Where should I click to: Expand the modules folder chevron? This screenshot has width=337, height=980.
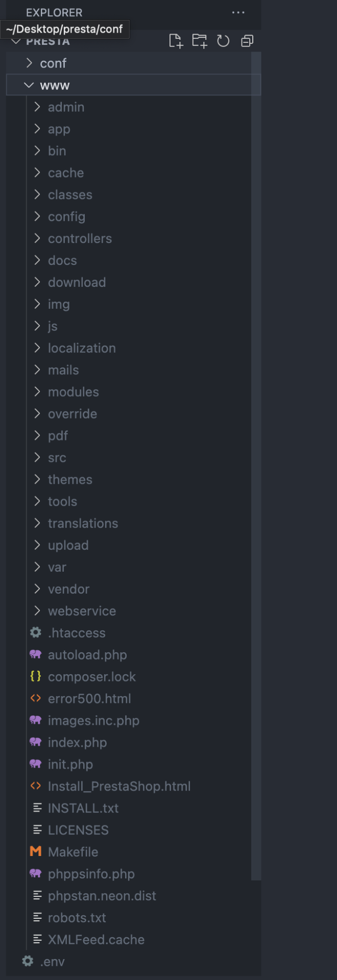(x=37, y=391)
